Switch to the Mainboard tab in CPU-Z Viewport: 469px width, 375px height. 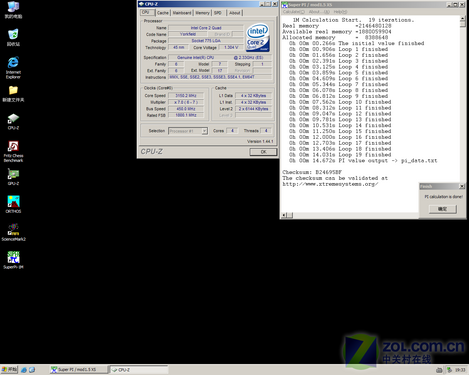click(182, 13)
